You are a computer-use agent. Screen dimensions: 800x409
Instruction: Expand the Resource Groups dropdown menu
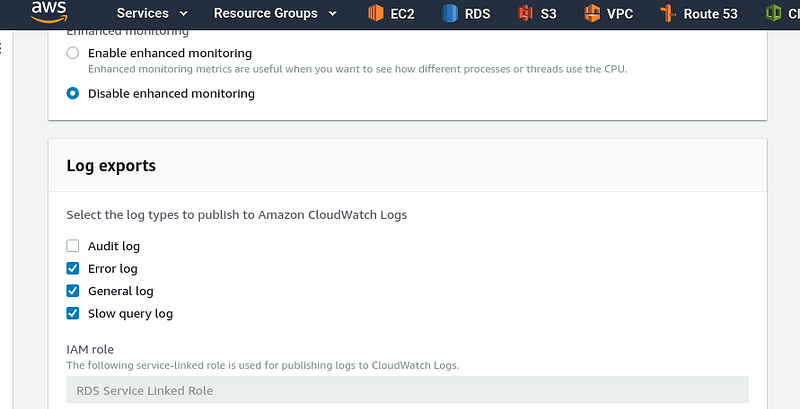coord(275,13)
